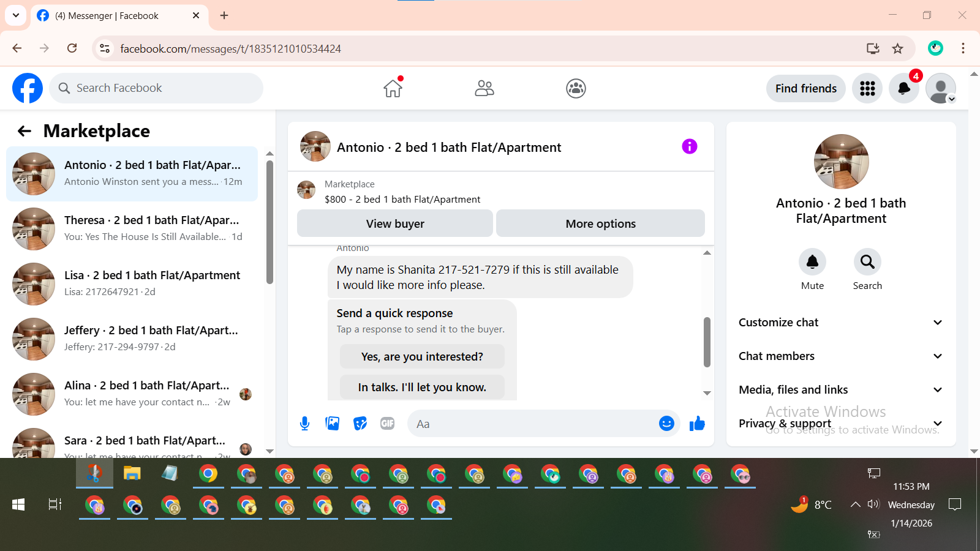Go back with the browser back arrow
Screen dimensions: 980x551
click(x=17, y=48)
